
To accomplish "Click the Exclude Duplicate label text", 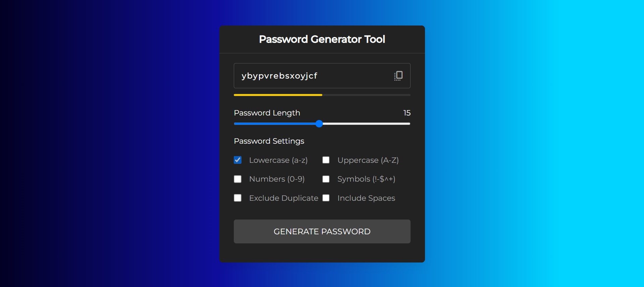I will (284, 198).
